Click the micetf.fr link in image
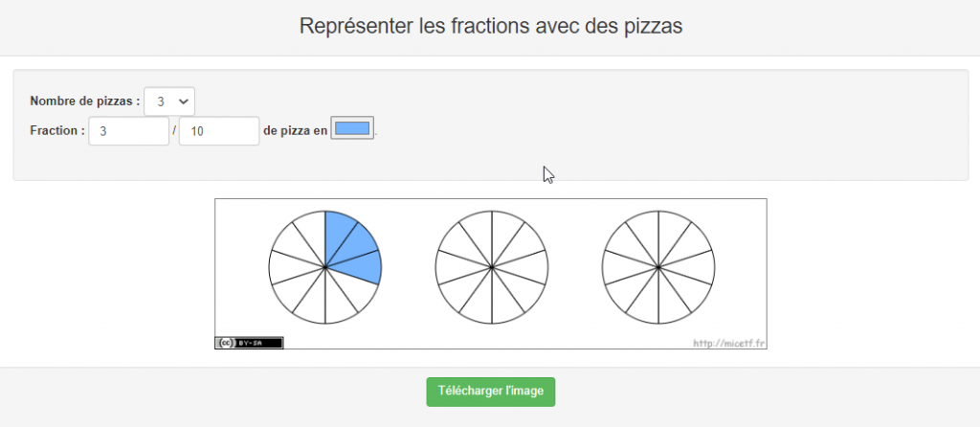 pos(727,342)
